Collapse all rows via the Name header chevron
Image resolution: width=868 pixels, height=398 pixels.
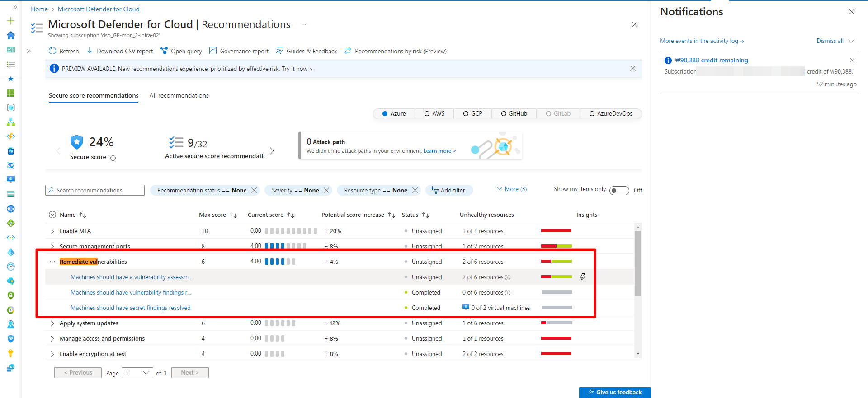(52, 215)
